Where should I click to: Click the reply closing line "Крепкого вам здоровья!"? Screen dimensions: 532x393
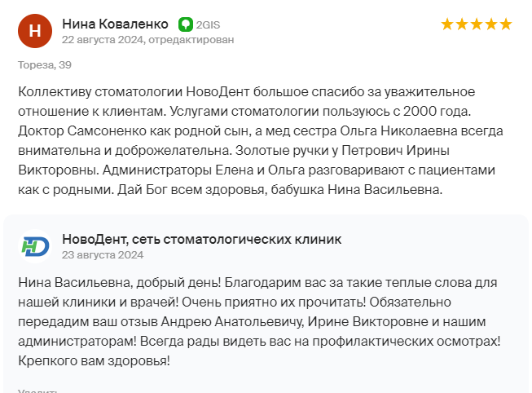click(x=94, y=360)
